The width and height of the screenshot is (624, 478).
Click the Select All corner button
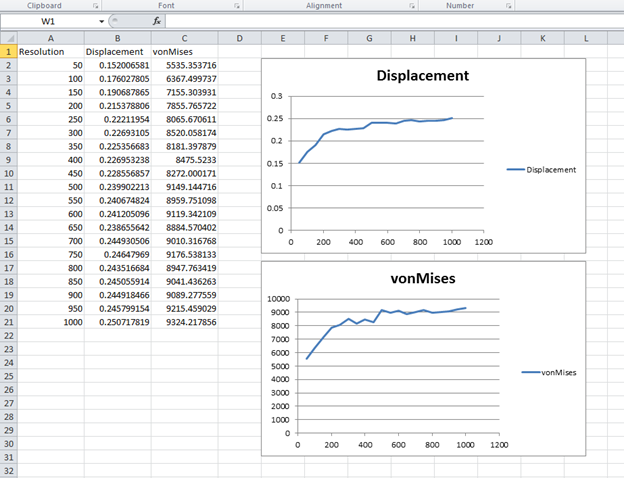click(x=8, y=38)
